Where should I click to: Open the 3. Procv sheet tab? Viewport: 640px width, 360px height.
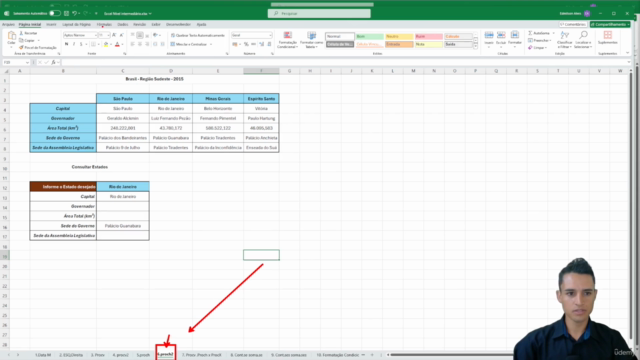(98, 355)
